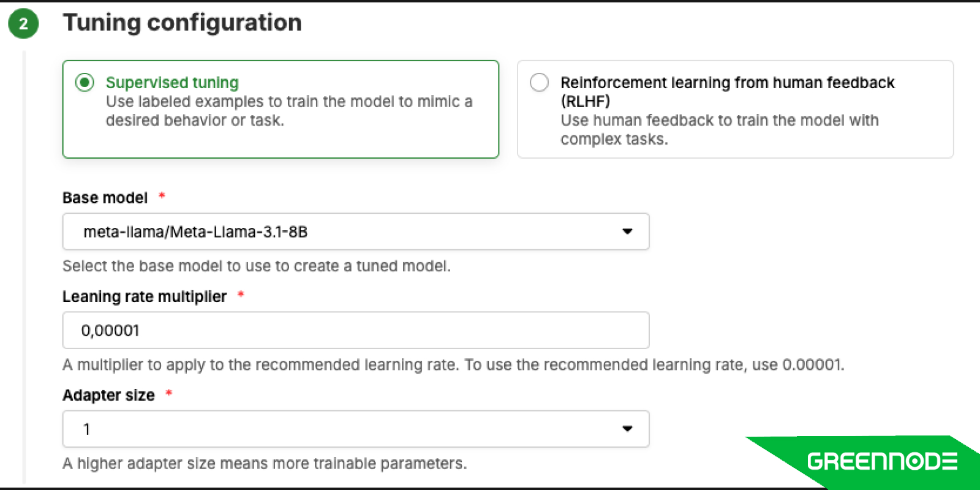Click the red asterisk next to Base model

pos(162,196)
